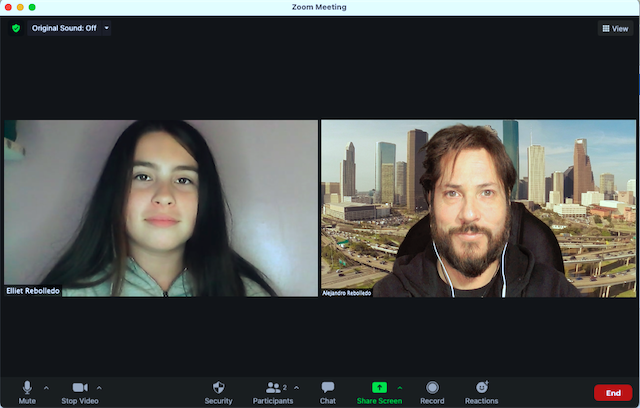This screenshot has width=640, height=408.
Task: Open audio options arrow beside Mute
Action: (46, 388)
